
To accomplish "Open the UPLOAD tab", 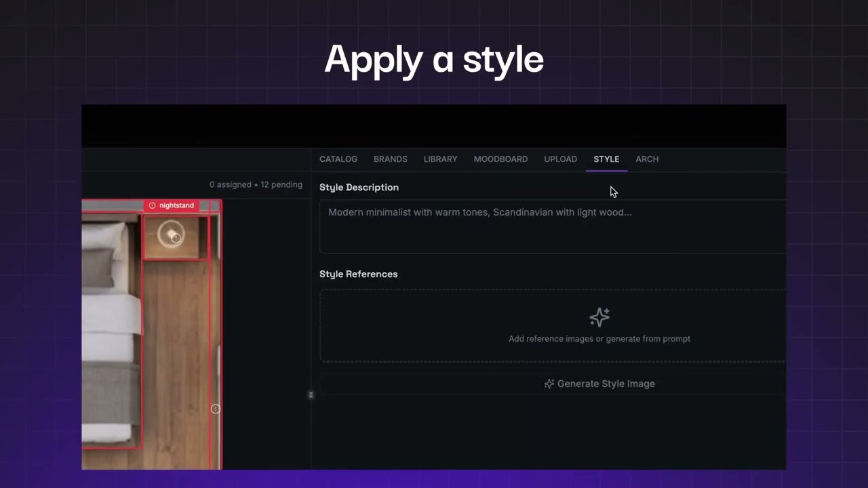I will [x=561, y=159].
